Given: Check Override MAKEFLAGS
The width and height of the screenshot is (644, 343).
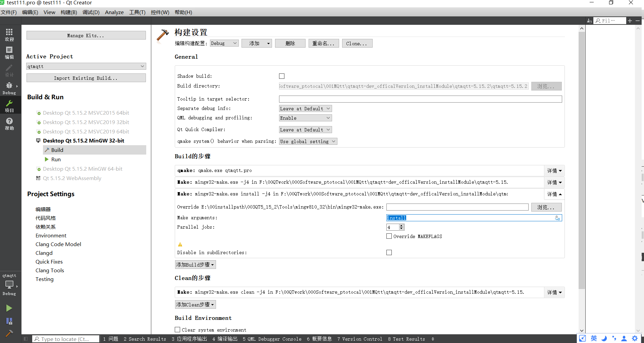Looking at the screenshot, I should pos(389,236).
